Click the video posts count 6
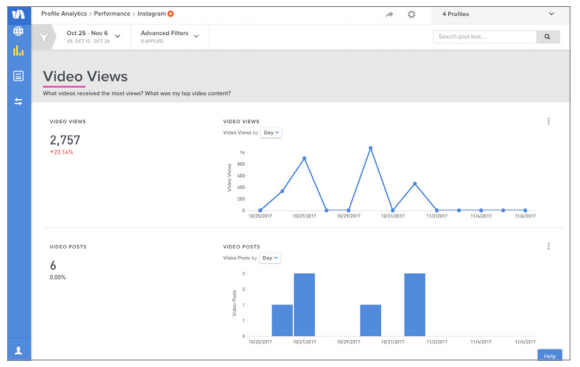Screen dimensions: 580x367 (x=53, y=265)
